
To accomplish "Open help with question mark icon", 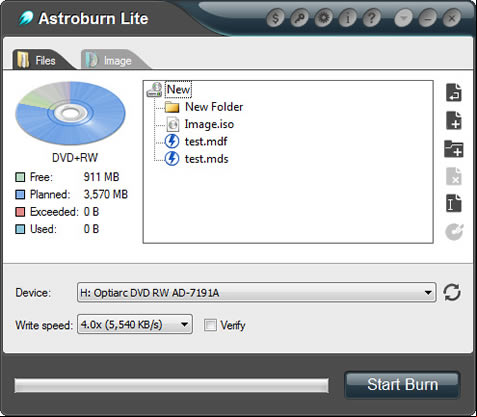I will pyautogui.click(x=372, y=18).
